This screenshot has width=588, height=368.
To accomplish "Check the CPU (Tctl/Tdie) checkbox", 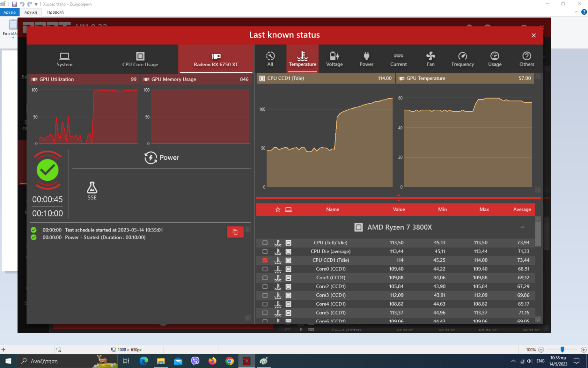I will tap(265, 243).
